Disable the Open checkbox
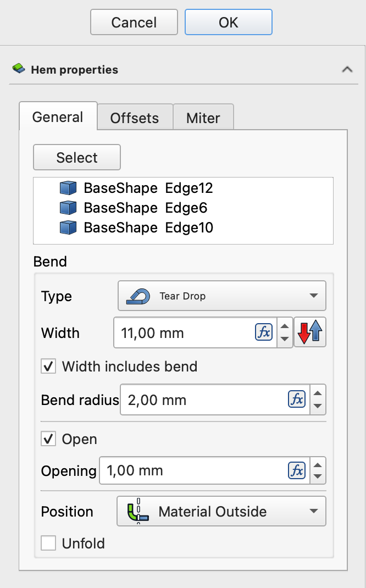This screenshot has height=588, width=366. (49, 439)
